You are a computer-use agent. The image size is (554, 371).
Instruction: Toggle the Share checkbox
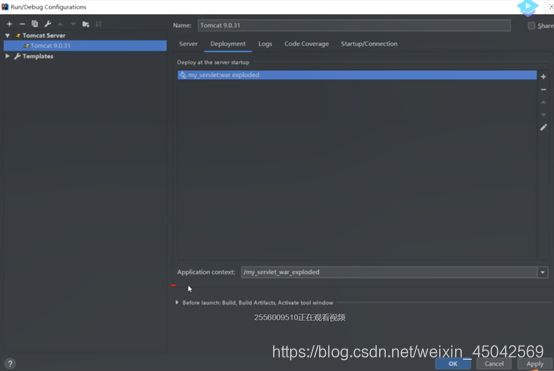click(x=531, y=25)
